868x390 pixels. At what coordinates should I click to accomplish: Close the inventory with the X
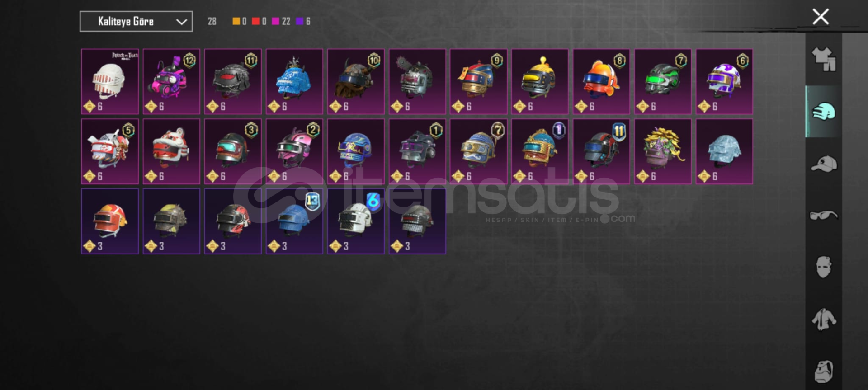(x=821, y=17)
